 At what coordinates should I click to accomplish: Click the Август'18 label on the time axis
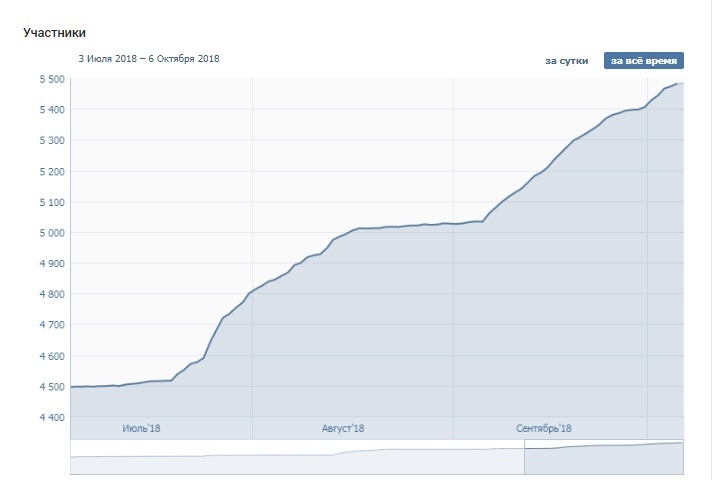(x=342, y=428)
